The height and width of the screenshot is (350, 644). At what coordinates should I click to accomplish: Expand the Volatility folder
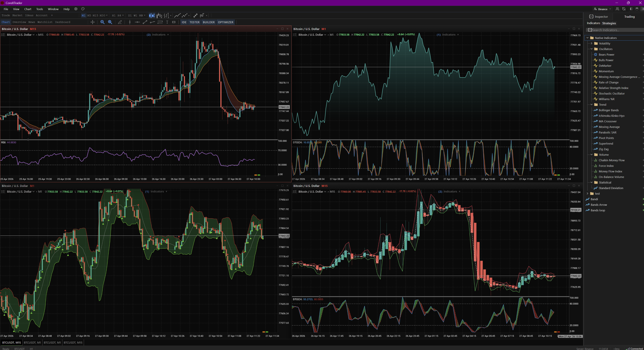click(591, 43)
